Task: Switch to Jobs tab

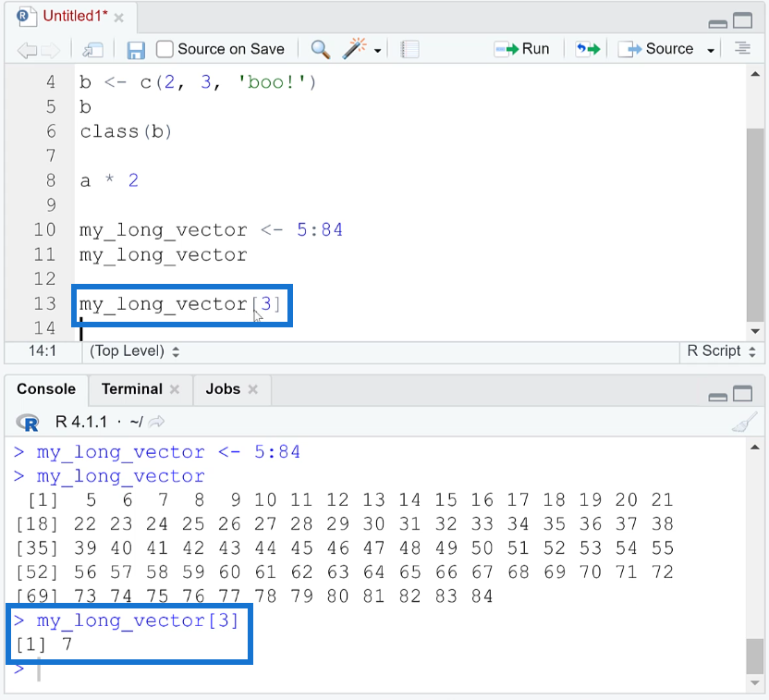Action: (x=223, y=389)
